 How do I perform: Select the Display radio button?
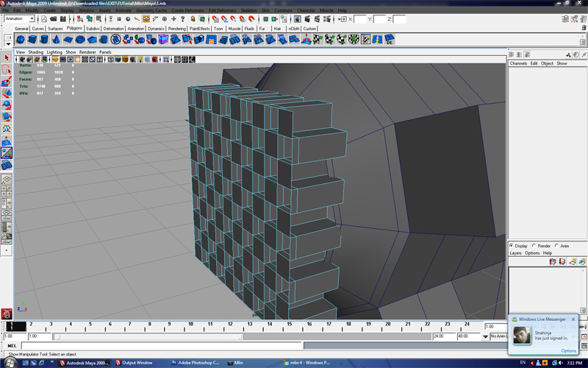coord(512,246)
